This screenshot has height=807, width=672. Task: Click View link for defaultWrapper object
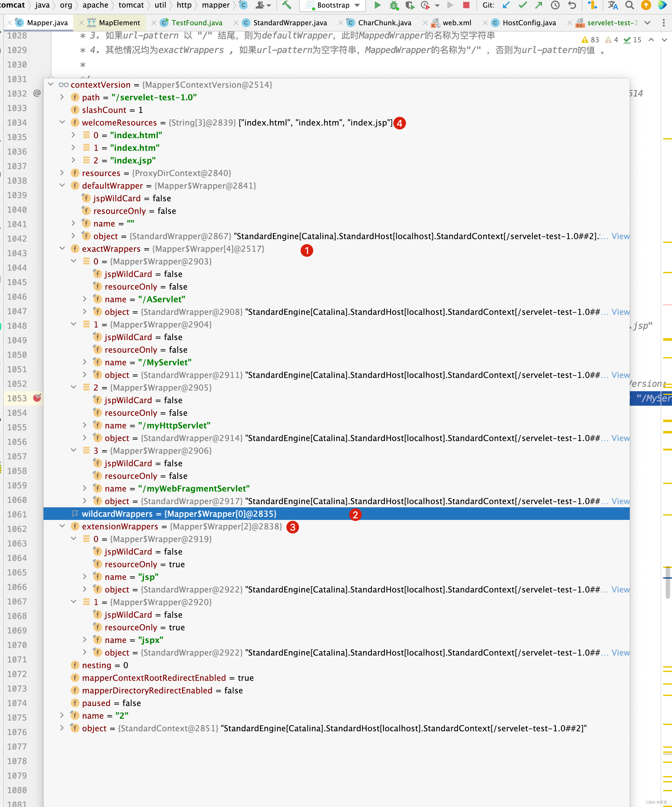coord(620,236)
